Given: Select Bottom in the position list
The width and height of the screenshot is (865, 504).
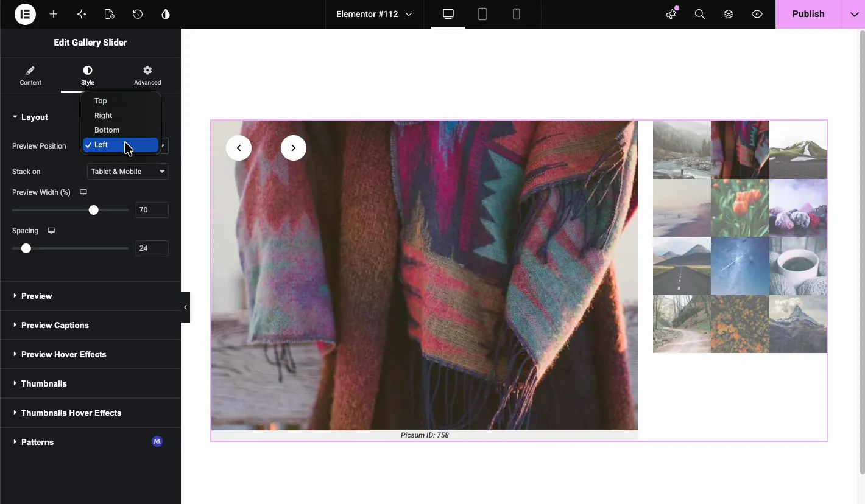Looking at the screenshot, I should pyautogui.click(x=121, y=130).
